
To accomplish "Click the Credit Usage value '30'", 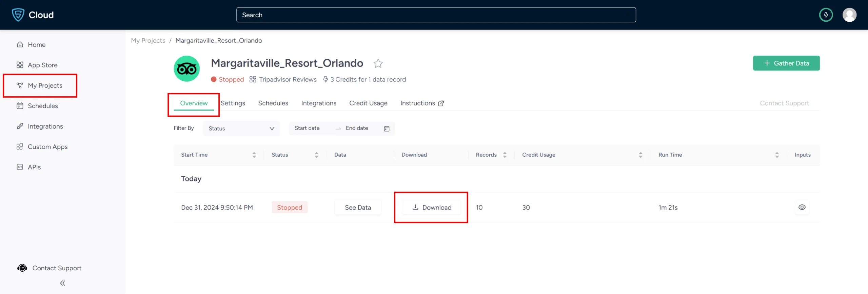I will (526, 208).
